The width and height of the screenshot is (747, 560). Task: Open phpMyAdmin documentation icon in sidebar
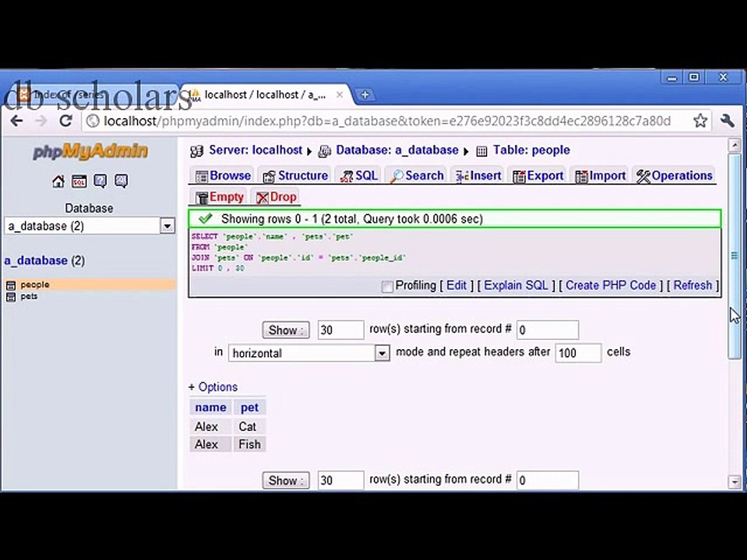100,181
